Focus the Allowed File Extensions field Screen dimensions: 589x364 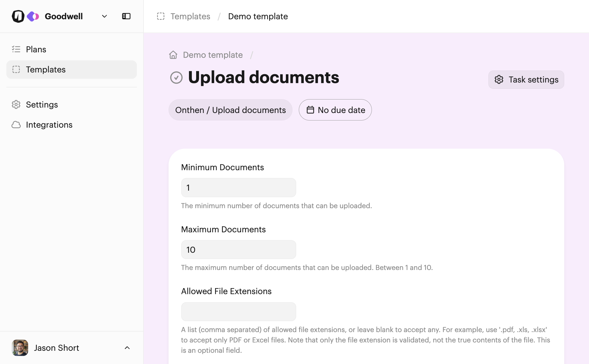point(238,311)
